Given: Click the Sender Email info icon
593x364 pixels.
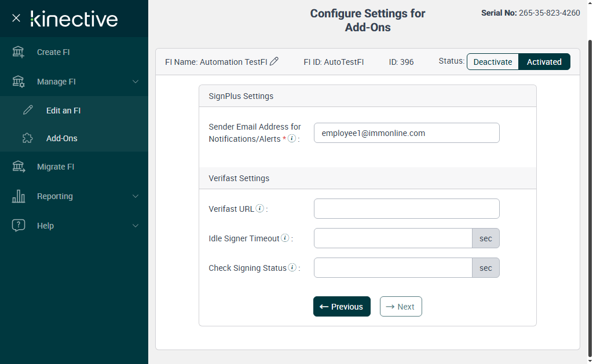Looking at the screenshot, I should coord(292,139).
